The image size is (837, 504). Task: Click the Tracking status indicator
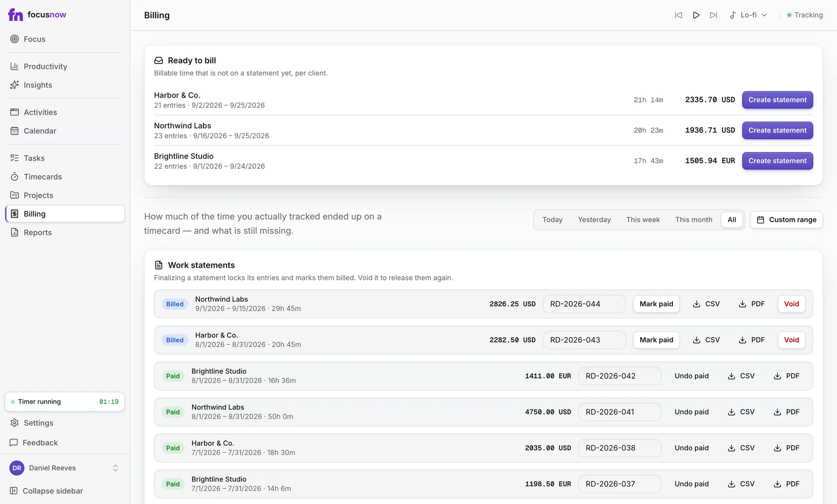(x=805, y=15)
